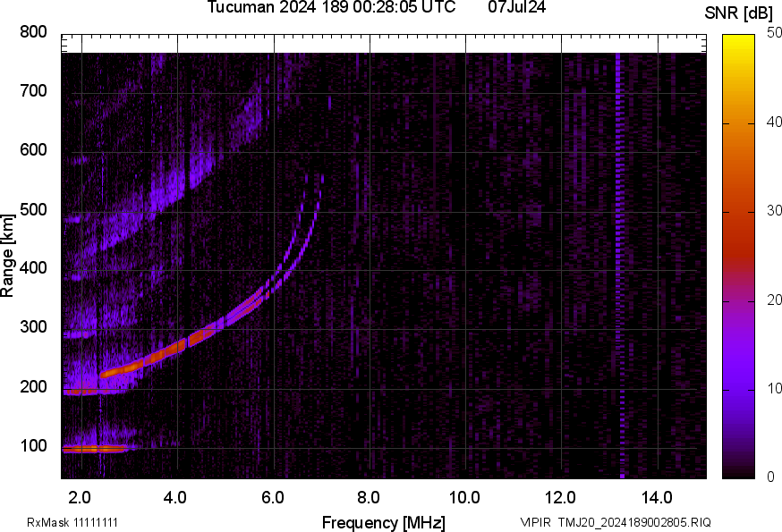Click the frequency tick label '6.0'
The image size is (782, 532).
click(272, 498)
